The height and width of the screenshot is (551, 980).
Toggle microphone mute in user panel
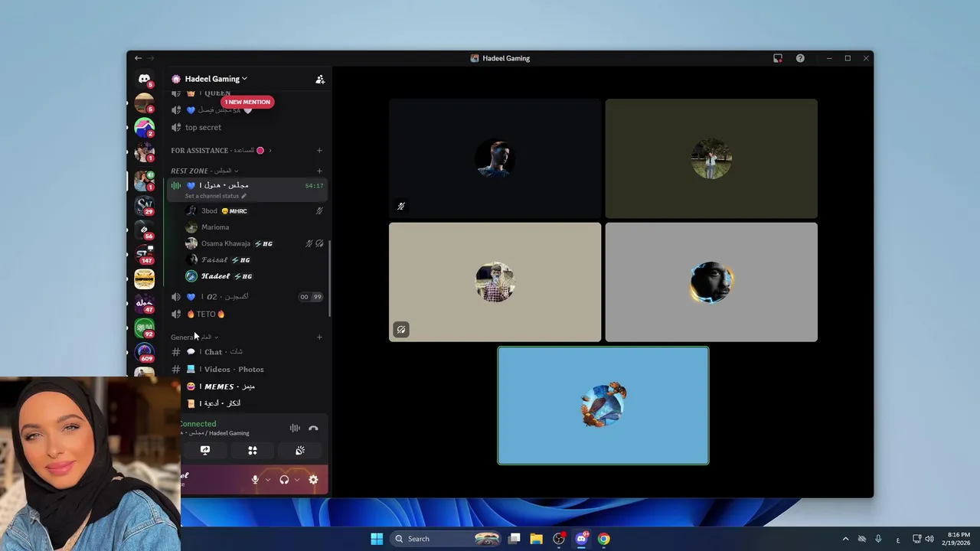point(256,480)
